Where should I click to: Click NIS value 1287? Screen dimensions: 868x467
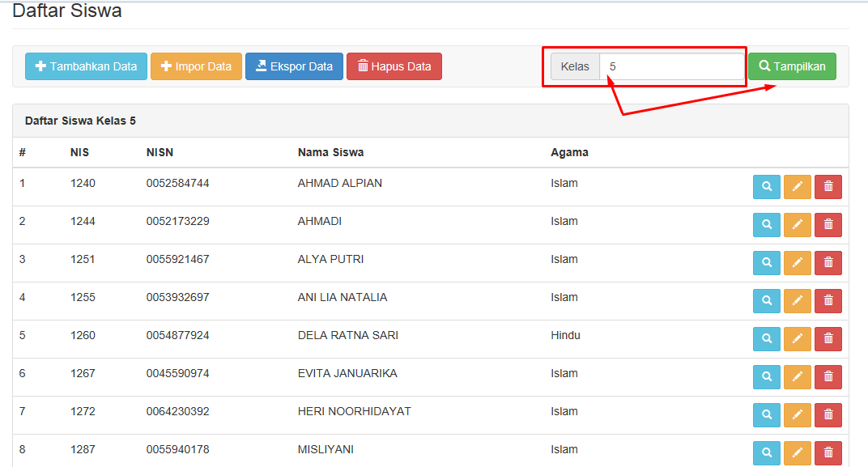pos(83,449)
